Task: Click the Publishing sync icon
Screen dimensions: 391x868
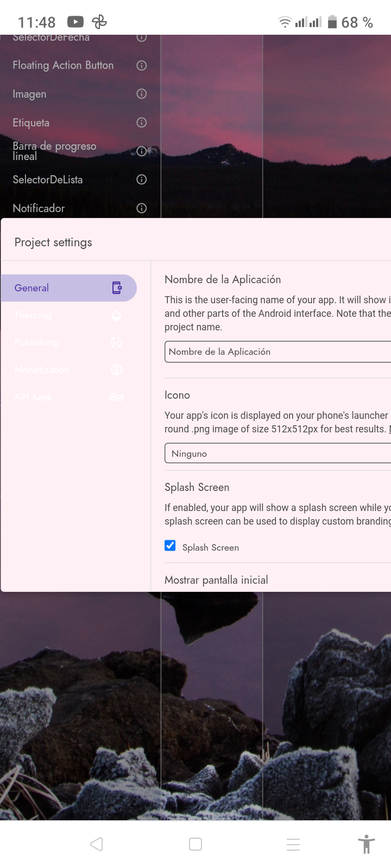Action: coord(117,342)
